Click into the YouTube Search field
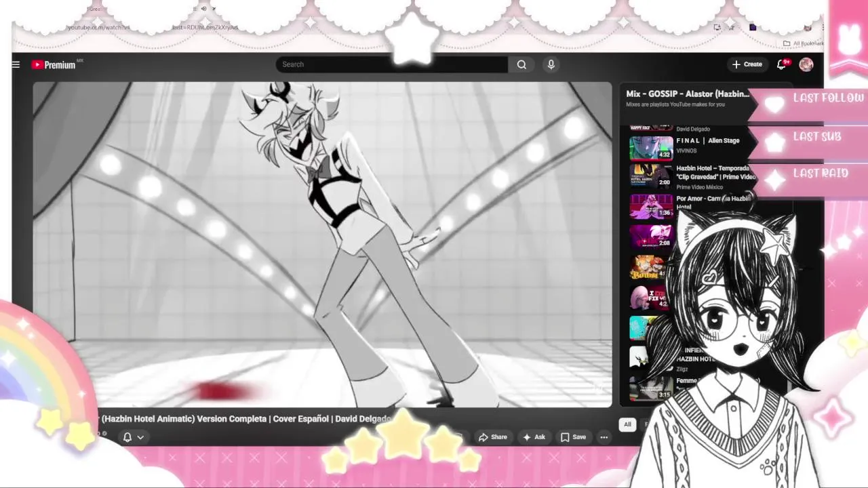This screenshot has height=488, width=868. [x=392, y=64]
